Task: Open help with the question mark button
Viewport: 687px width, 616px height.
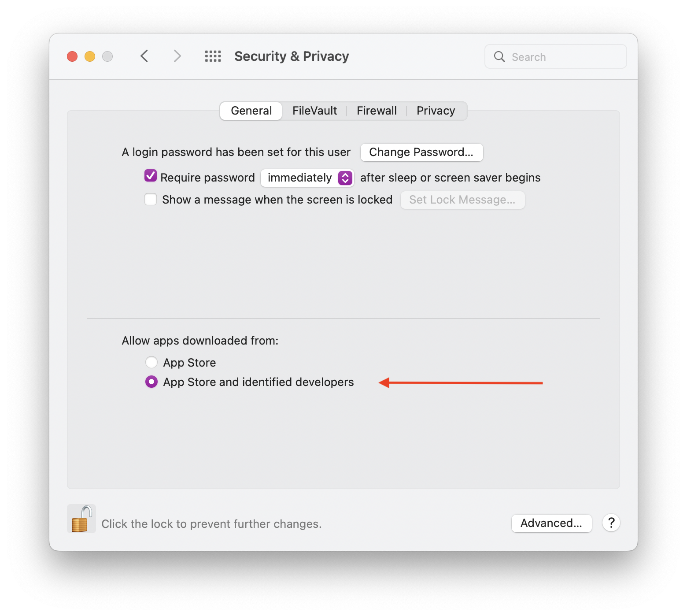Action: point(611,523)
